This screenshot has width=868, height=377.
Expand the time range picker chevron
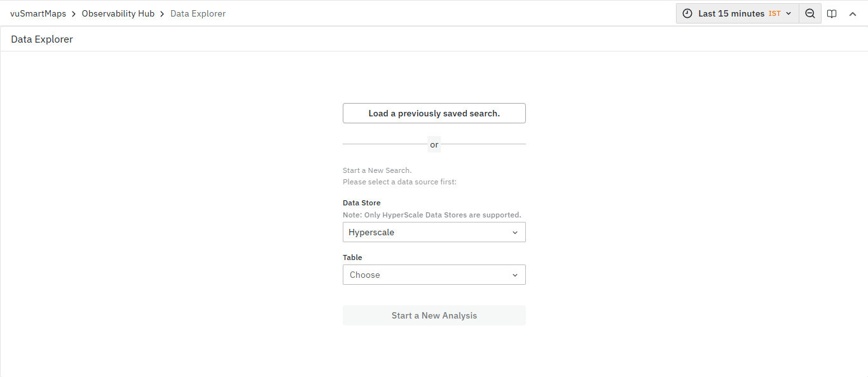[x=789, y=13]
